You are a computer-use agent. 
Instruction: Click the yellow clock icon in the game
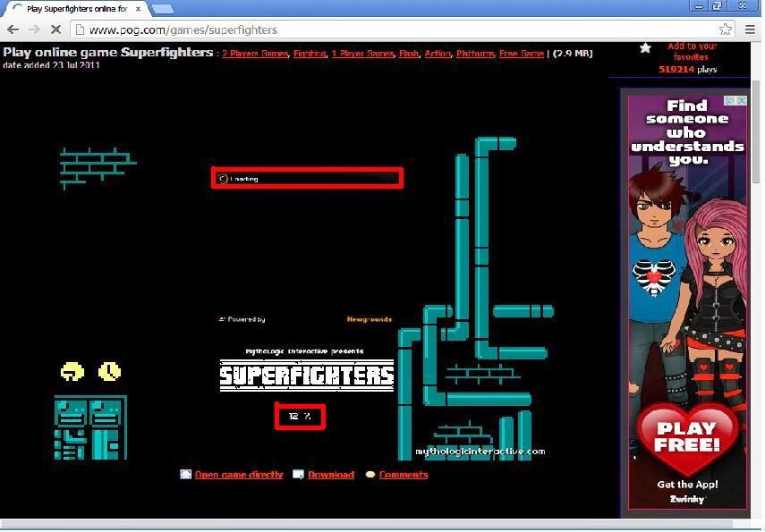(110, 372)
